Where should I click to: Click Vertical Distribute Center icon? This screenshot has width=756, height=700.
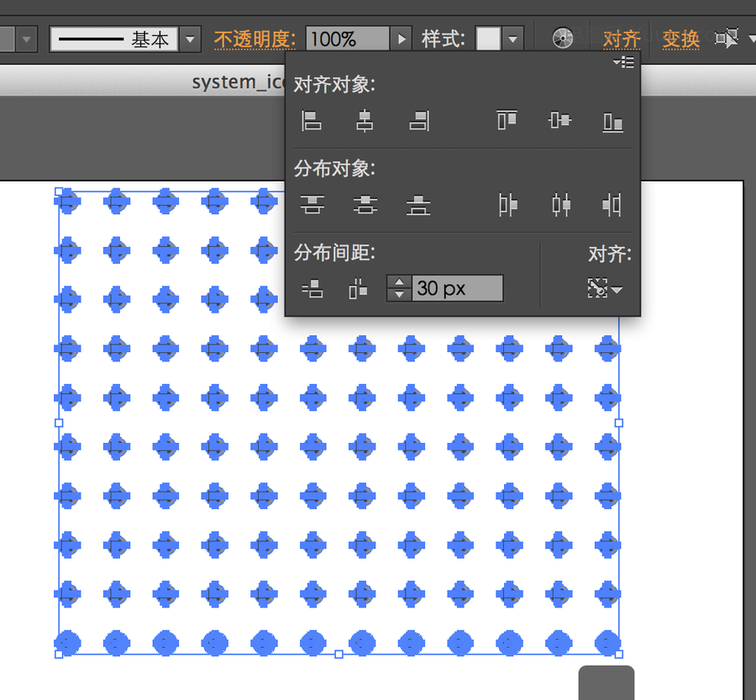pyautogui.click(x=365, y=204)
